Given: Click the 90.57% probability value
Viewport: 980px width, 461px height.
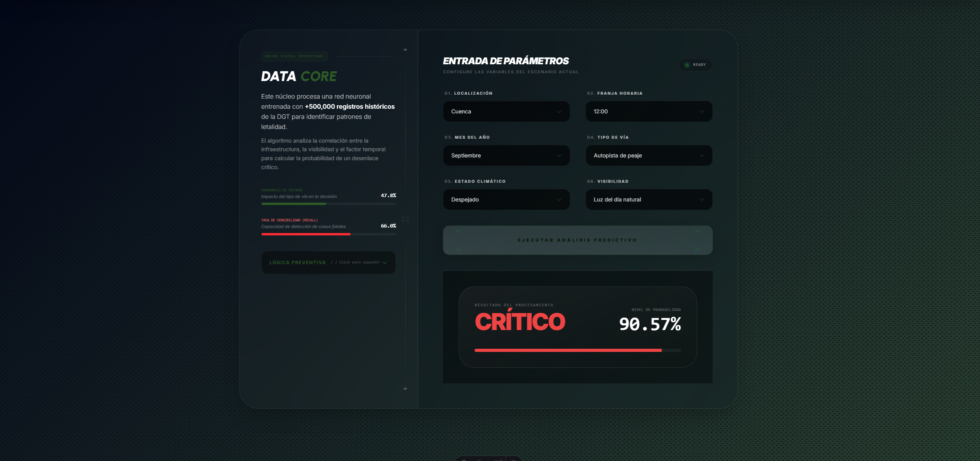Looking at the screenshot, I should pos(650,324).
